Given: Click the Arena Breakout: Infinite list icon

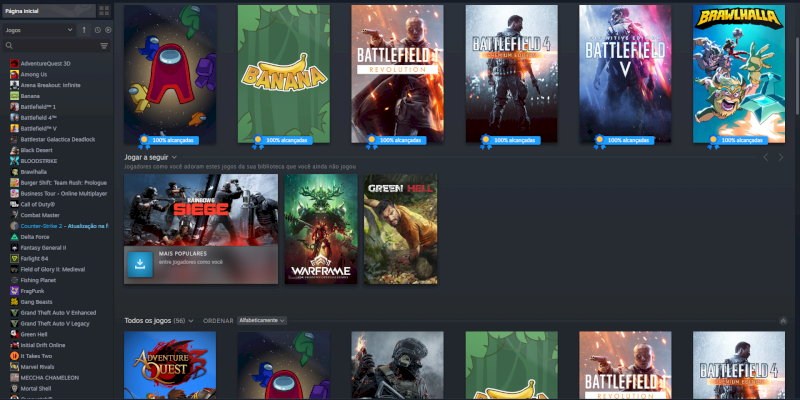Looking at the screenshot, I should [x=14, y=85].
